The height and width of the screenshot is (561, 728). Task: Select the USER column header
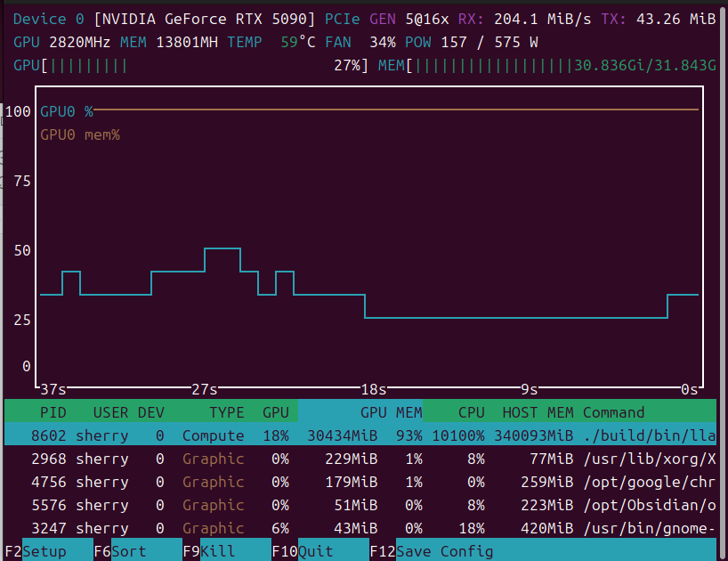[x=110, y=412]
